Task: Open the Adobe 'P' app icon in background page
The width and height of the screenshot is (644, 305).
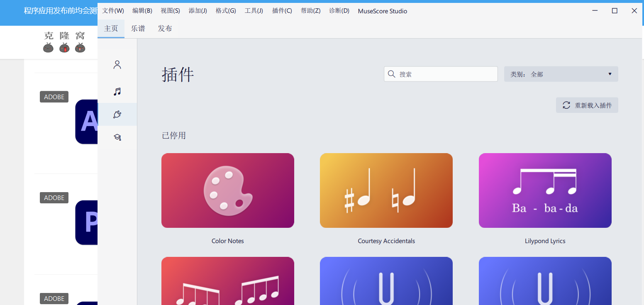Action: pos(87,222)
